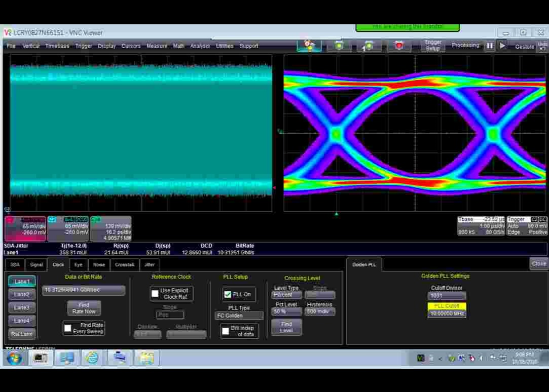Click the play processing arrow icon
The image size is (549, 392).
[x=502, y=46]
